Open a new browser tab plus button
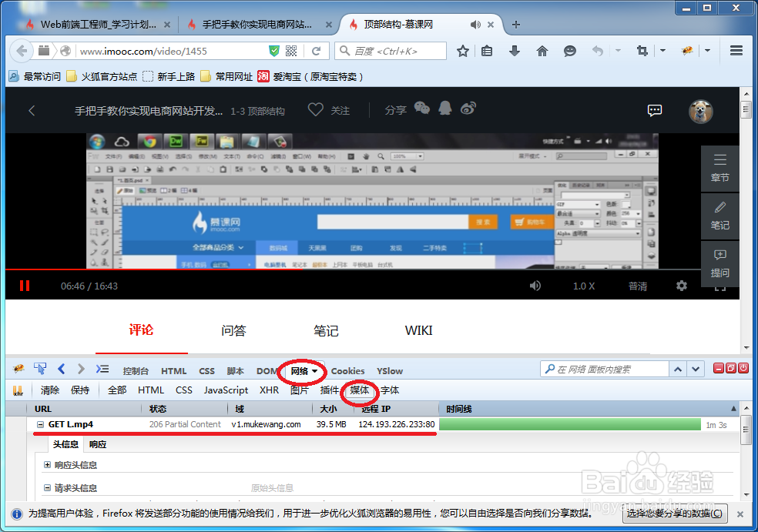The height and width of the screenshot is (532, 758). (x=516, y=25)
